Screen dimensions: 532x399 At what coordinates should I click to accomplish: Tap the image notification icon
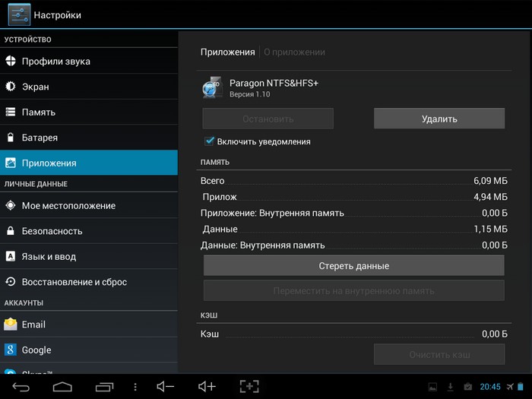coord(432,387)
